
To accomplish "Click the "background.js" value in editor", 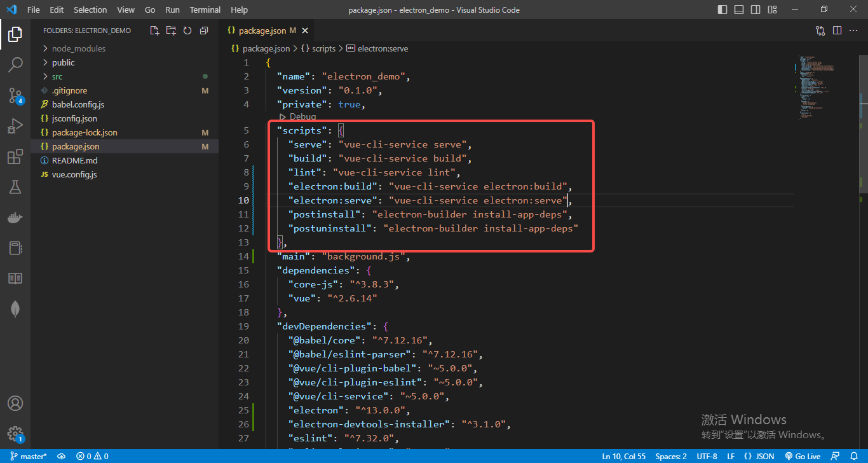I will (363, 256).
